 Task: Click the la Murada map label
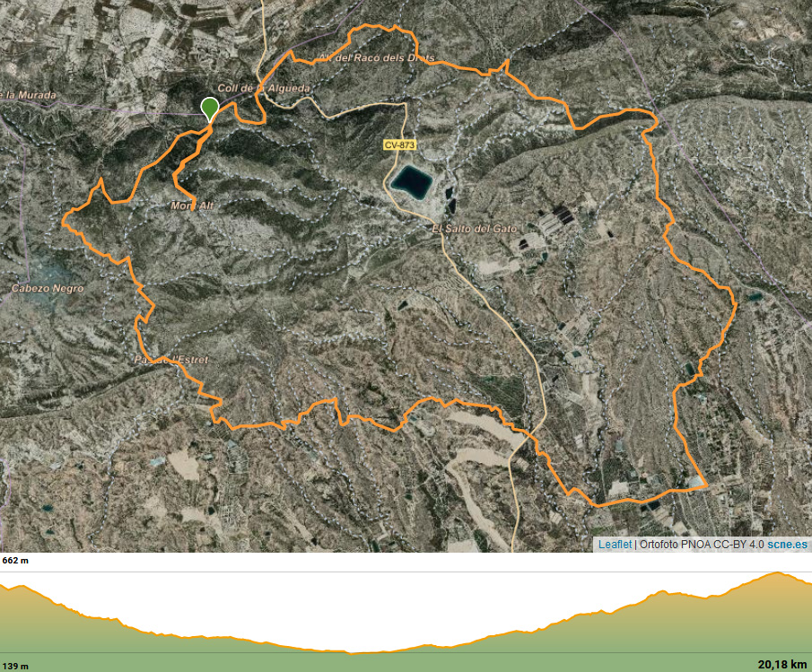(x=28, y=95)
